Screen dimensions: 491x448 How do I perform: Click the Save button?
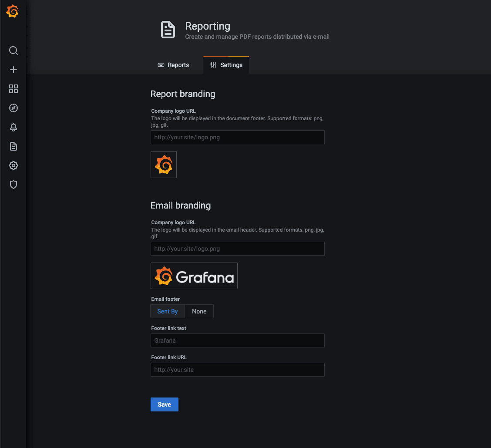coord(164,404)
